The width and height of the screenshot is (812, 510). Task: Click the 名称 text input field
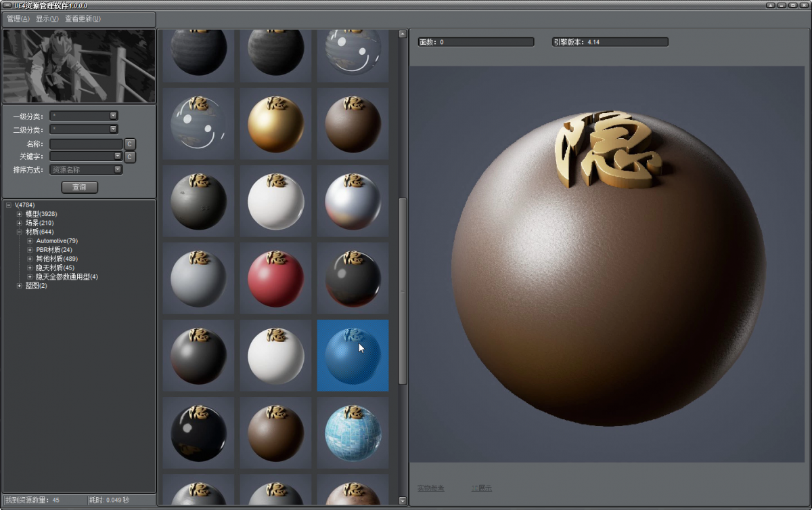coord(86,144)
